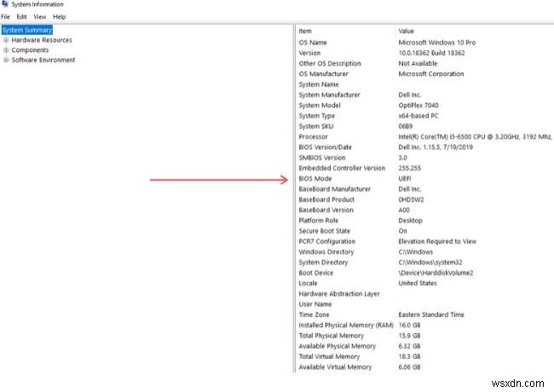Select the System Type row
The height and width of the screenshot is (392, 554).
[316, 116]
